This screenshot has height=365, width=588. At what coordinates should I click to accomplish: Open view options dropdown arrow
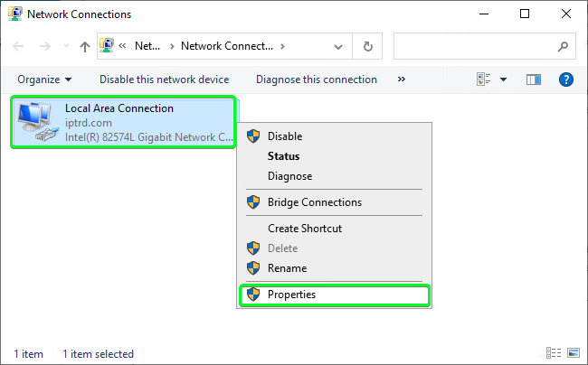pyautogui.click(x=504, y=80)
